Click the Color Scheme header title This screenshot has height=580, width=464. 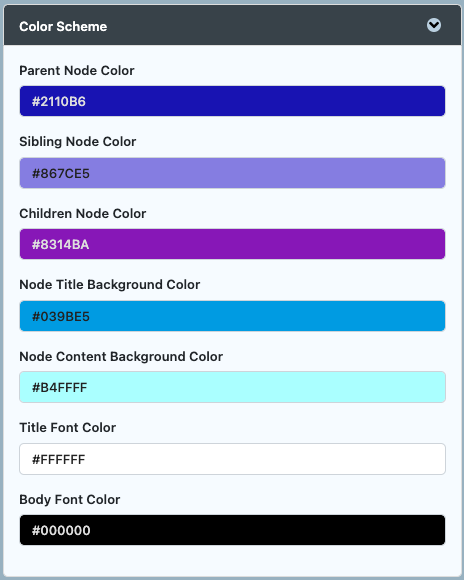[x=63, y=26]
